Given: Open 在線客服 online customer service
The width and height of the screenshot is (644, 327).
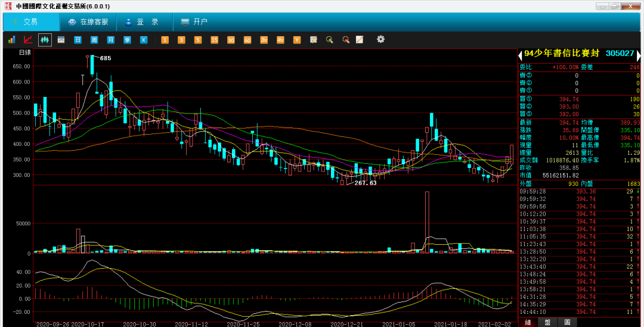Looking at the screenshot, I should coord(88,22).
